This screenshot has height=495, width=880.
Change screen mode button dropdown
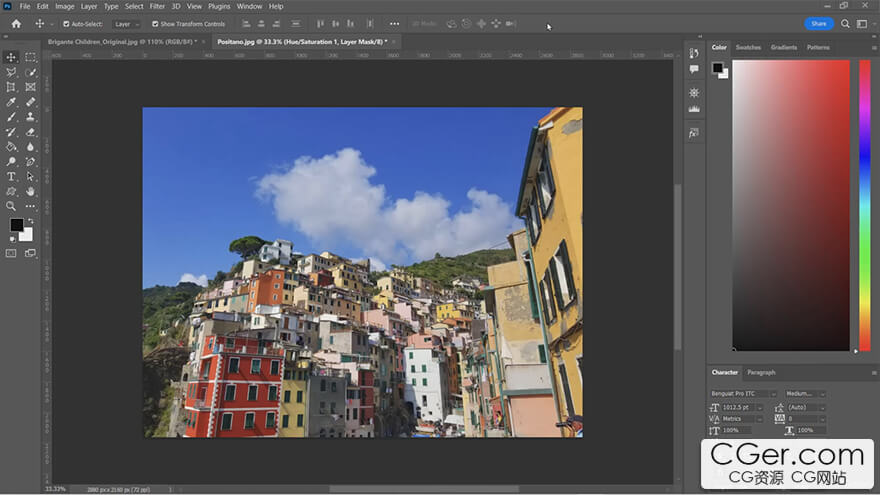[30, 253]
